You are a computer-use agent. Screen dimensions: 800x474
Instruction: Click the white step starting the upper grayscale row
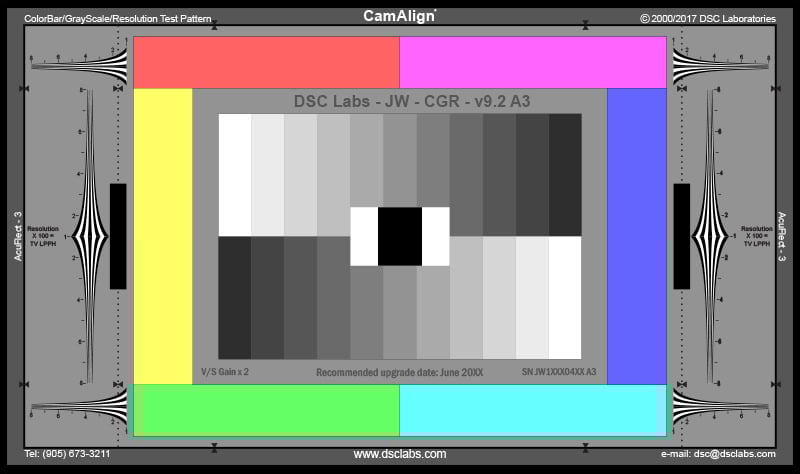[235, 175]
